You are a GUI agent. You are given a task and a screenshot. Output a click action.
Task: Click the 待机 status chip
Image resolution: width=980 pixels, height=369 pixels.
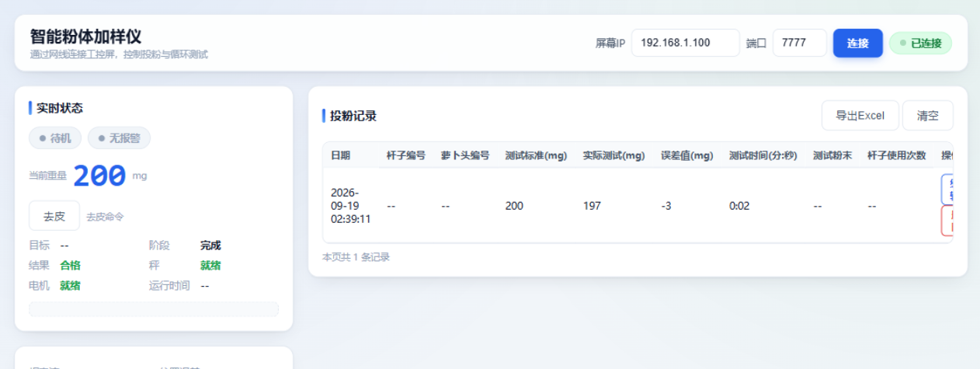point(56,138)
